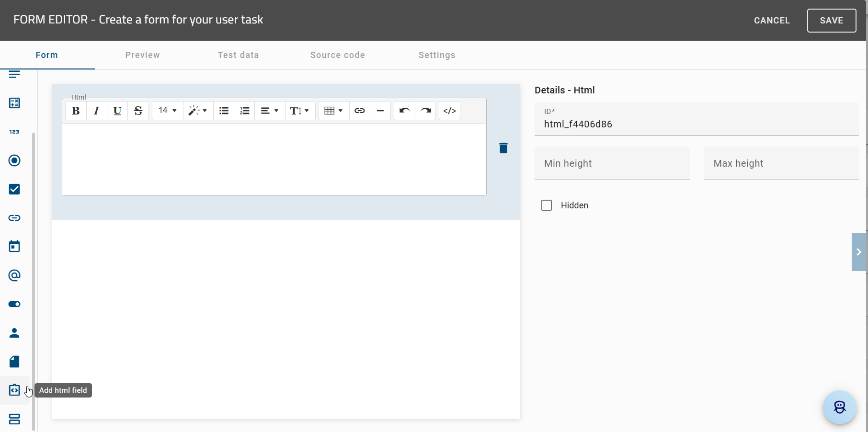Screen dimensions: 868x432
Task: Undo the last edit
Action: [x=404, y=111]
